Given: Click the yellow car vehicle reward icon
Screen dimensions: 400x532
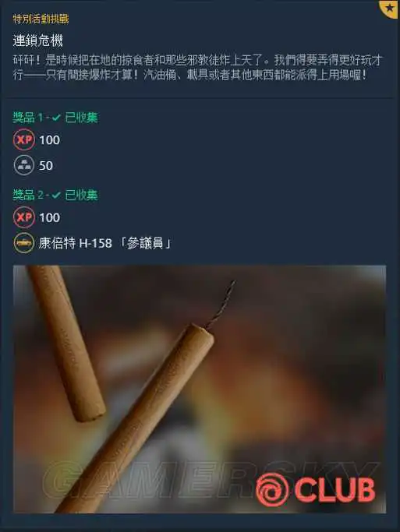Looking at the screenshot, I should [24, 243].
